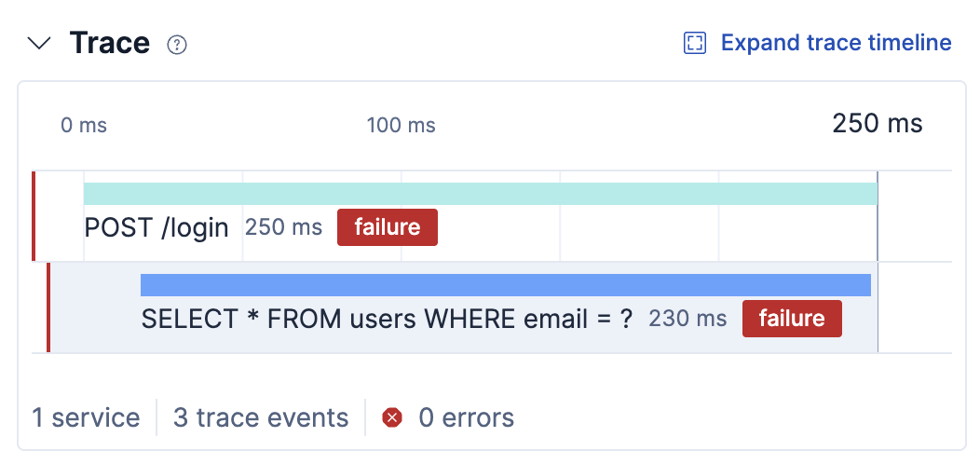
Task: Select the blue SELECT query span bar
Action: pyautogui.click(x=505, y=285)
